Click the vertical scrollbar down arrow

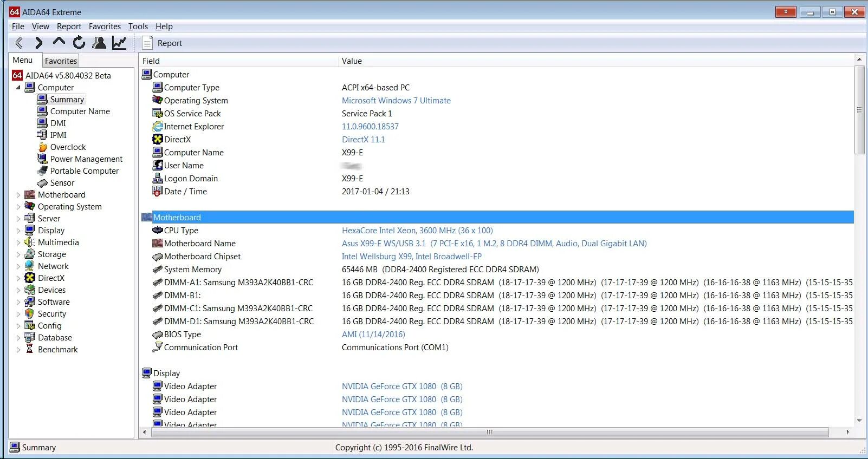point(859,421)
